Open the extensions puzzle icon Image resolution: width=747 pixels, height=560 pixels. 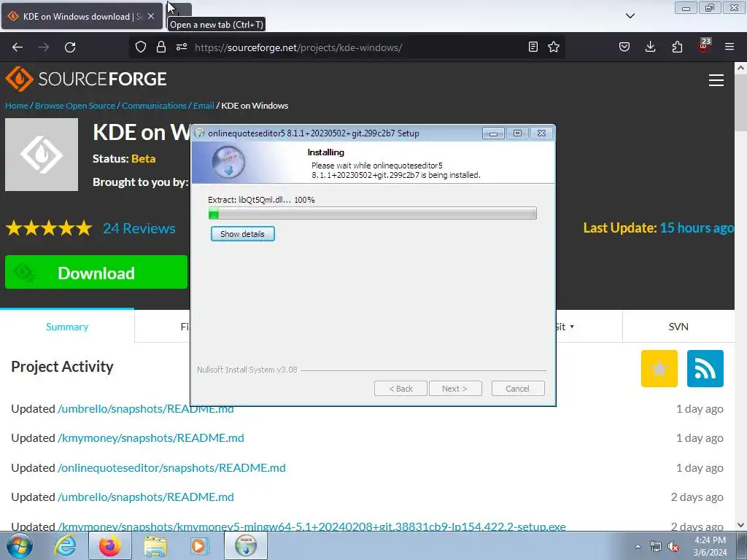(x=677, y=47)
